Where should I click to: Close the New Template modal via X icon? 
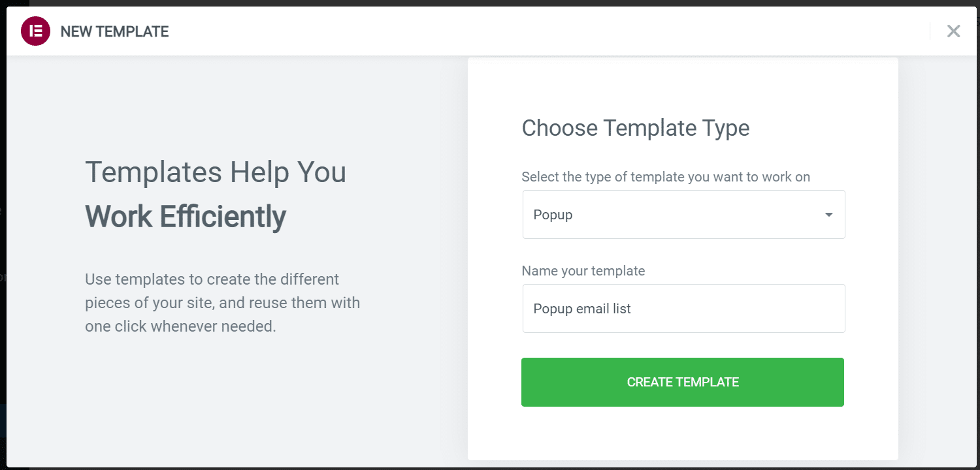click(x=953, y=31)
